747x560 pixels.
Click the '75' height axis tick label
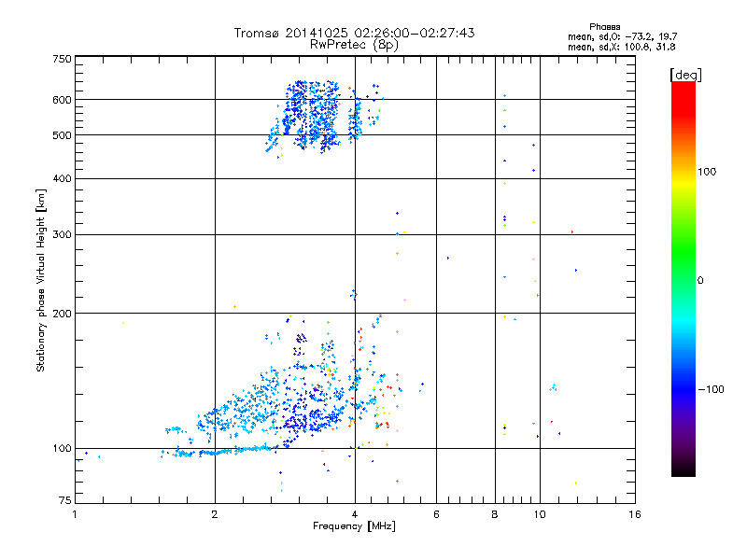(65, 500)
